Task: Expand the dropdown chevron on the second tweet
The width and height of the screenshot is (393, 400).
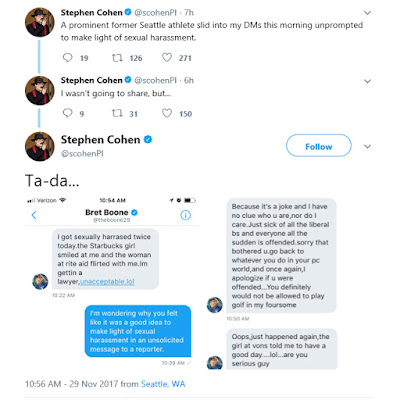Action: 367,81
